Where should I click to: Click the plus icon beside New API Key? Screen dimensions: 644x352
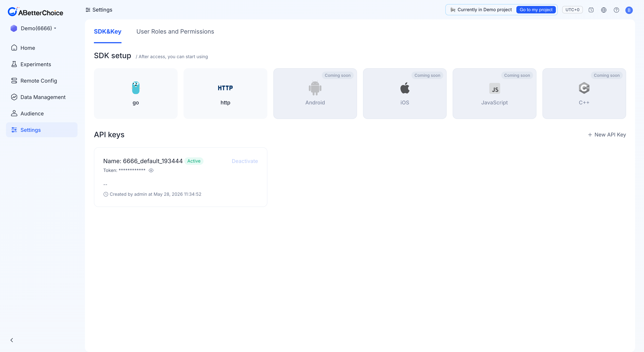tap(590, 135)
